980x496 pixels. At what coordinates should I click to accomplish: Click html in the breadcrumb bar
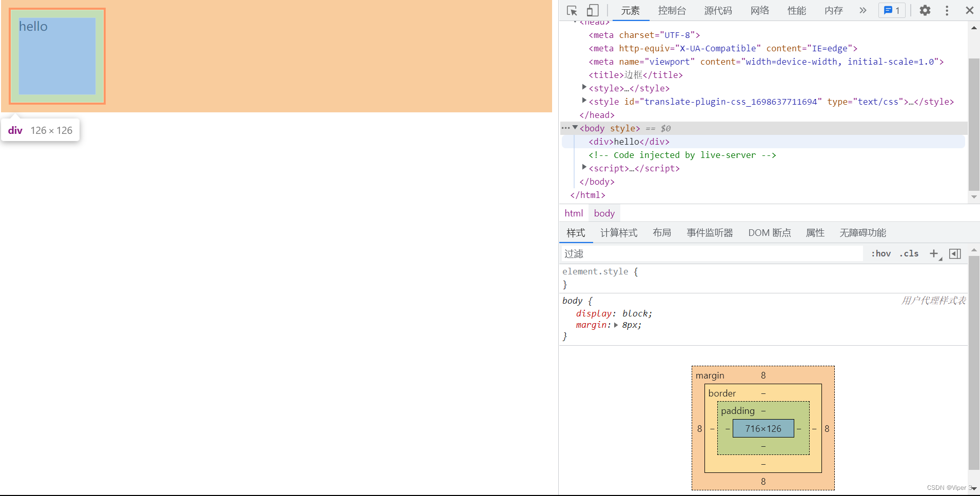tap(574, 213)
